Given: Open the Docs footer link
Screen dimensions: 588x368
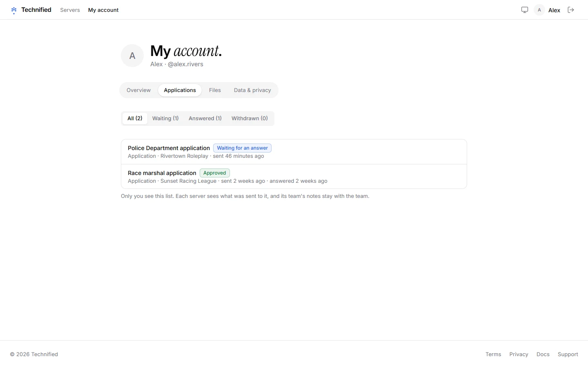Looking at the screenshot, I should [543, 354].
